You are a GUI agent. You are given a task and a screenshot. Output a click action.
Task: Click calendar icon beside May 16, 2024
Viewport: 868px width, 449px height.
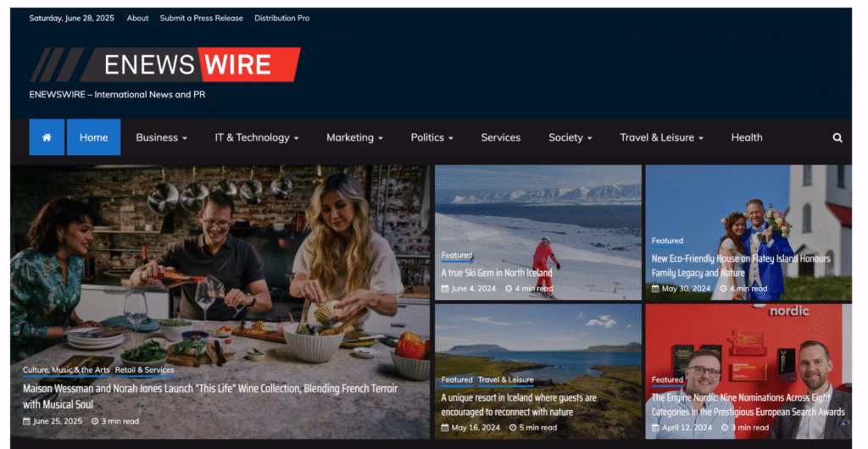(445, 427)
